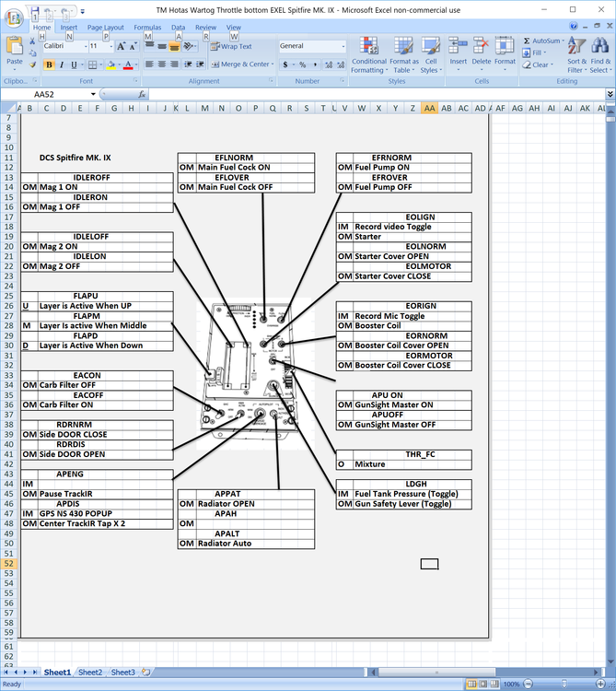Toggle Bold formatting button
The height and width of the screenshot is (691, 616).
pos(49,64)
